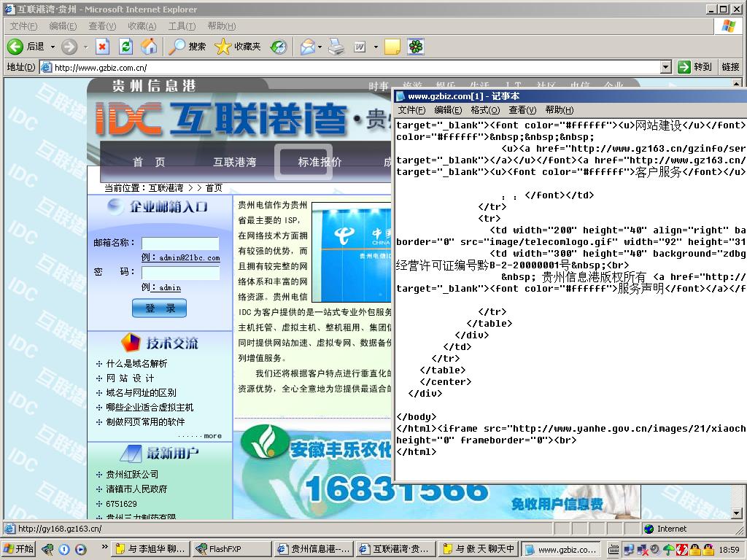
Task: Open 什么是域名解析 article link
Action: (136, 364)
